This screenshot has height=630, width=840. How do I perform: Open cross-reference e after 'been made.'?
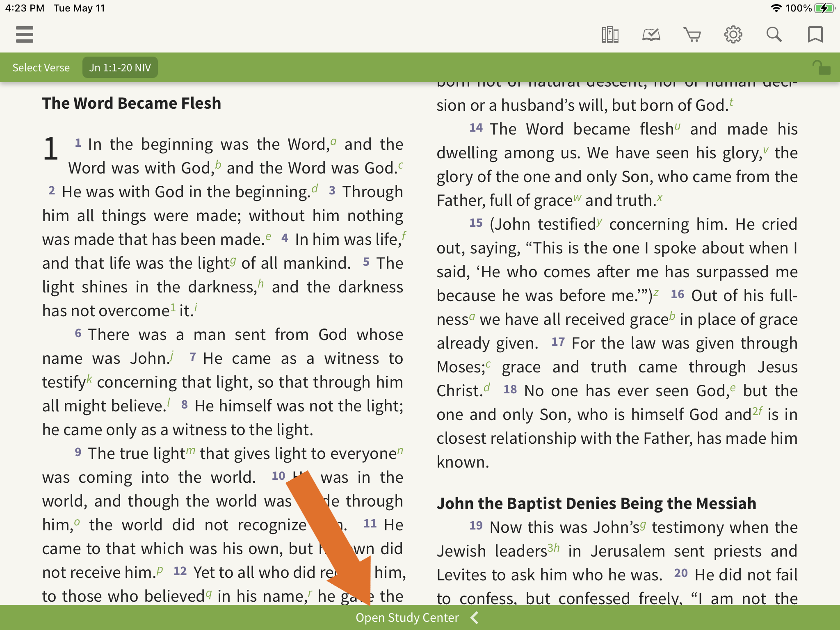268,237
